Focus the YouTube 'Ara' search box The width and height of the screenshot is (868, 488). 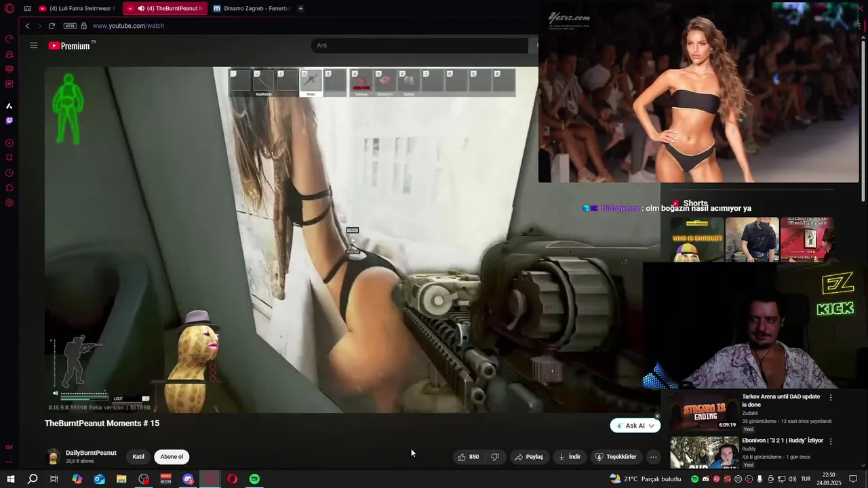click(419, 45)
